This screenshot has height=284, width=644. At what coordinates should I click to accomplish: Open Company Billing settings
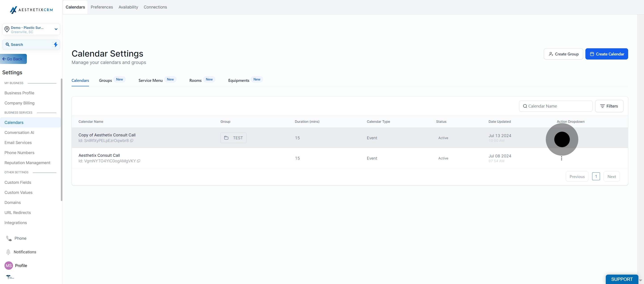[x=19, y=103]
